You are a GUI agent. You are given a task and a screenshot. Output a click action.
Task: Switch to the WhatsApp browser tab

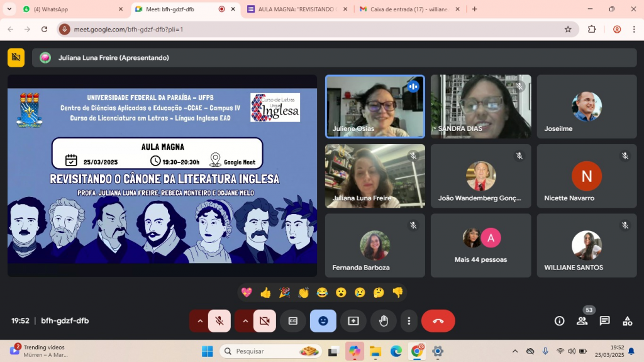[x=69, y=9]
